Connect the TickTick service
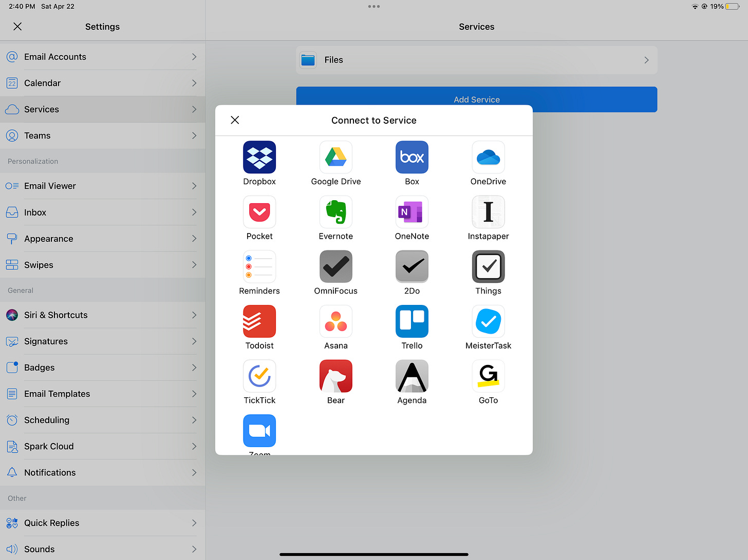Screen dimensions: 748x560 point(259,376)
